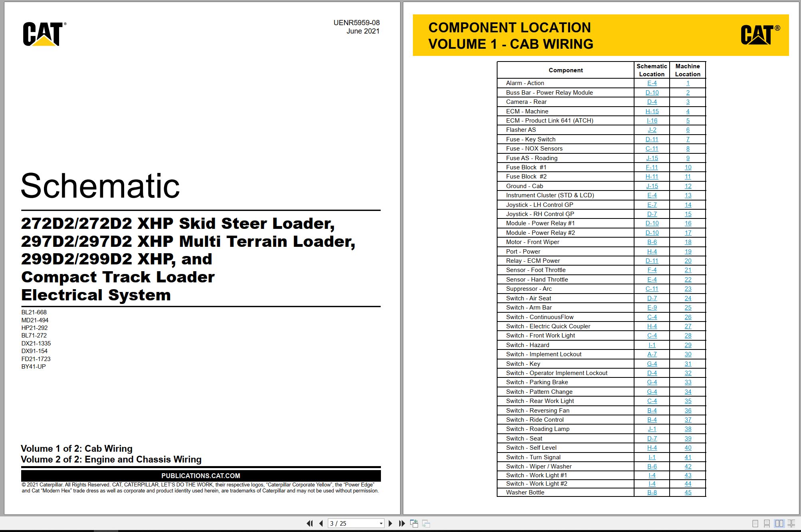Open machine location 16 for Power Relay #1
Image resolution: width=801 pixels, height=532 pixels.
coord(688,223)
